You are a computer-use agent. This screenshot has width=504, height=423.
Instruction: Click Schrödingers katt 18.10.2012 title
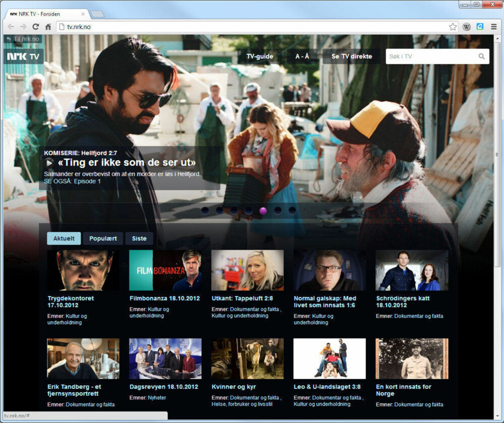(x=403, y=302)
